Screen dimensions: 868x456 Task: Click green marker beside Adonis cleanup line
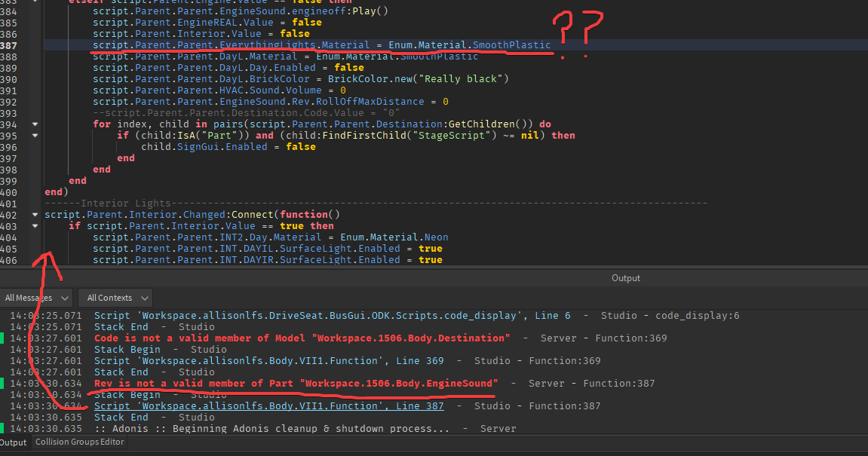pos(2,428)
